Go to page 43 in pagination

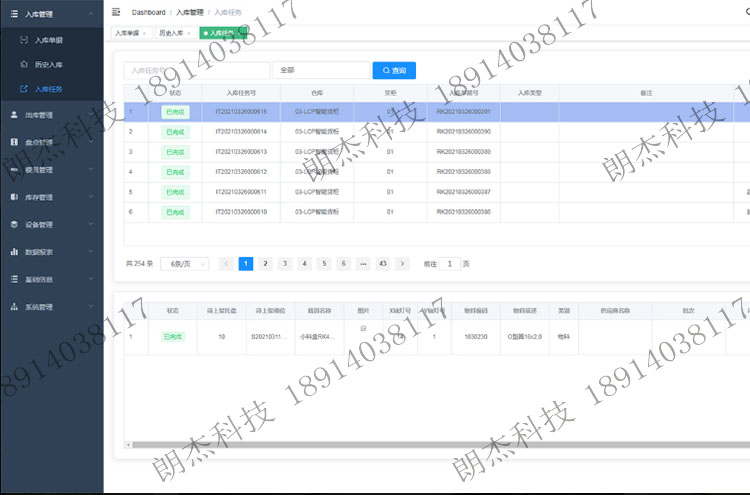coord(382,264)
